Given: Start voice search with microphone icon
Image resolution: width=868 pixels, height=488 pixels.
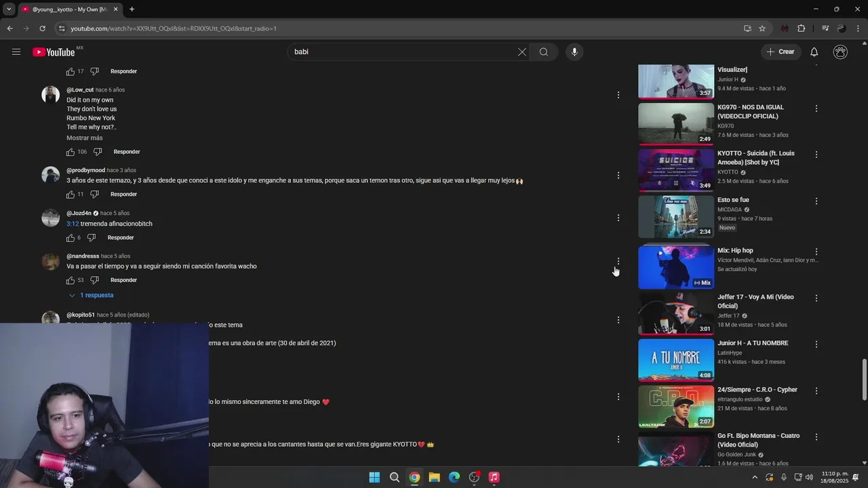Looking at the screenshot, I should click(x=574, y=52).
